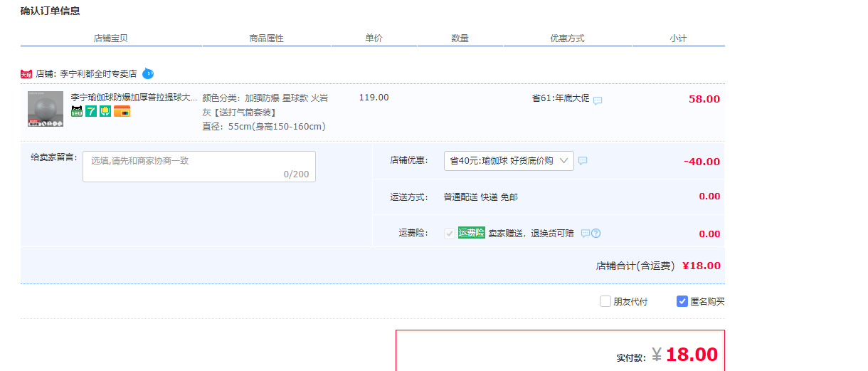Viewport: 868px width, 371px height.
Task: Click the 店铺宝贝 column header
Action: (x=111, y=38)
